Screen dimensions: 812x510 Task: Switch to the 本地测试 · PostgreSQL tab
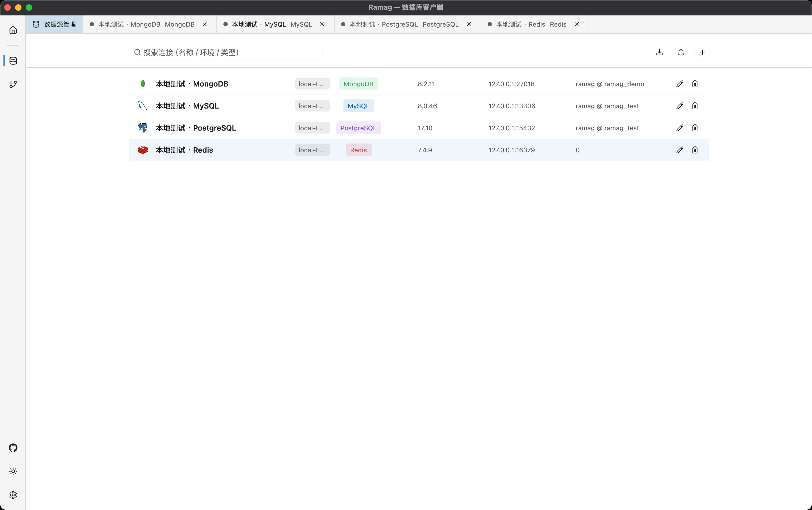pos(408,24)
